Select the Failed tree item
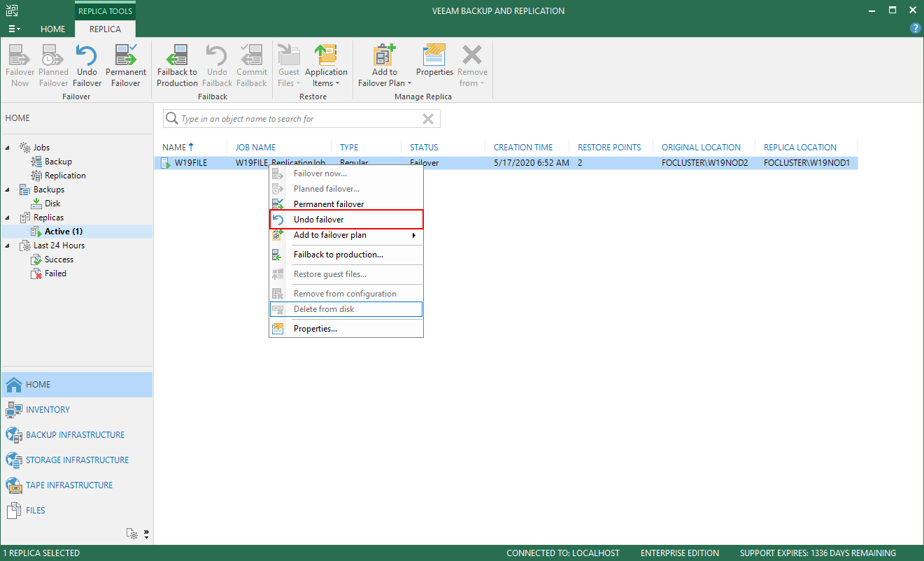924x561 pixels. tap(55, 274)
